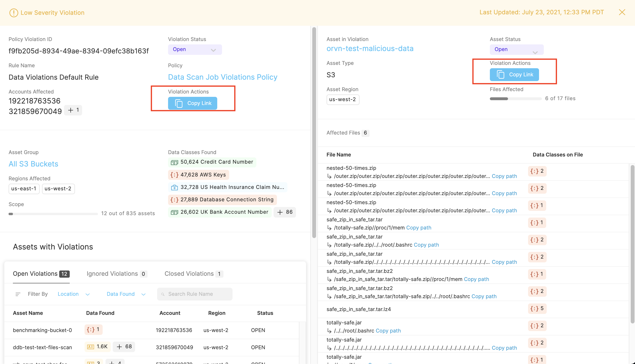Screen dimensions: 635x364
Task: Switch to the Ignored Violations tab
Action: coord(116,274)
